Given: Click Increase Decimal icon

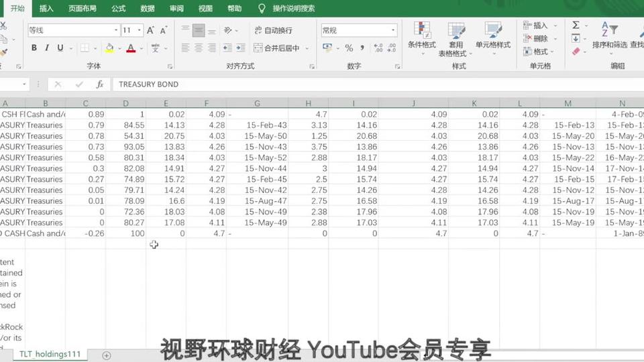Looking at the screenshot, I should point(378,48).
